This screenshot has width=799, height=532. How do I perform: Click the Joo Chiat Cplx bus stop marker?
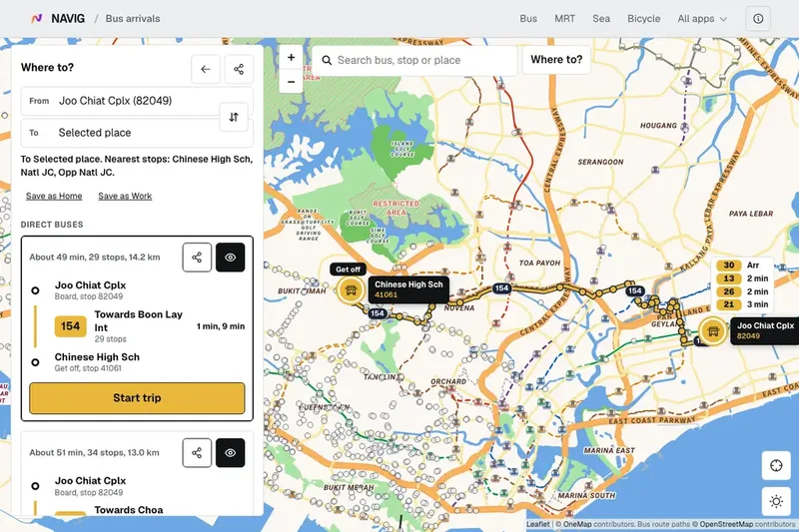tap(712, 331)
